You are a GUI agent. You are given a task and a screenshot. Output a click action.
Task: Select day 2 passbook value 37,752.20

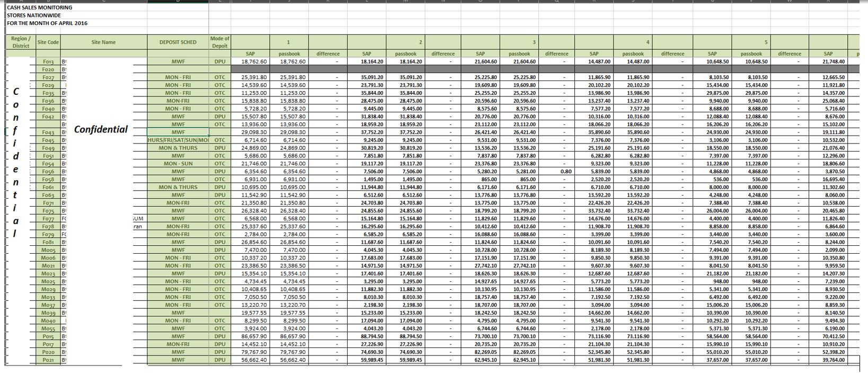(404, 132)
